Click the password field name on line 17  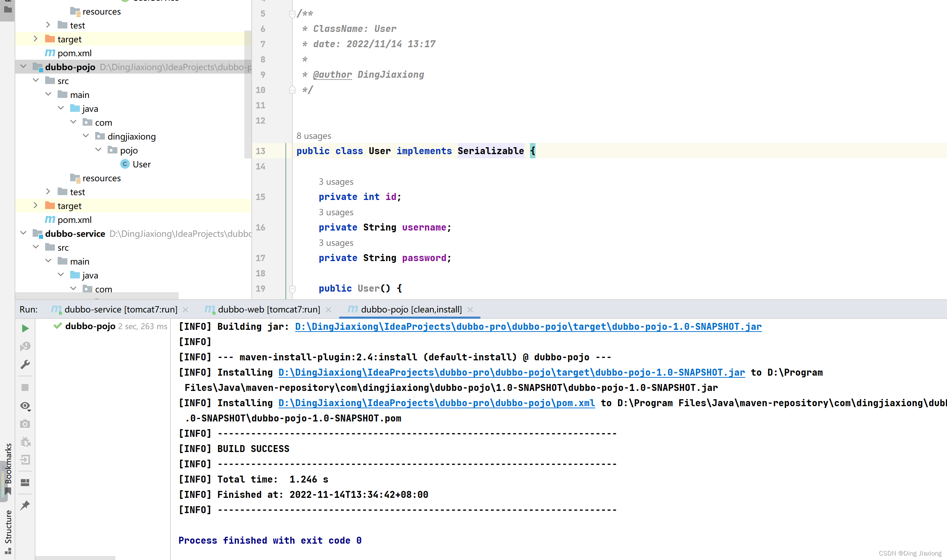click(424, 258)
